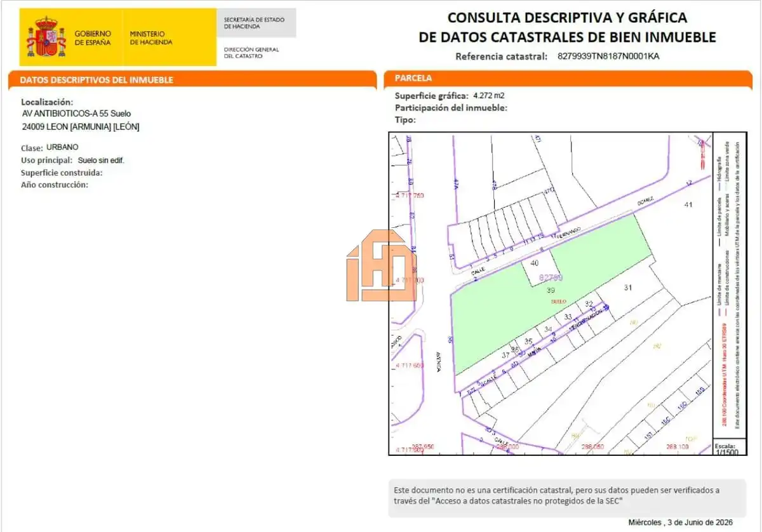Select the 'GOBIERNO DE ESPAÑA' text
Viewport: 762px width, 532px height.
[93, 37]
